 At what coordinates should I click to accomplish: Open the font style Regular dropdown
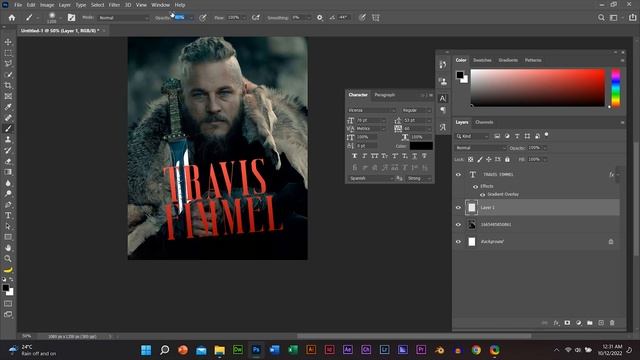(x=416, y=110)
